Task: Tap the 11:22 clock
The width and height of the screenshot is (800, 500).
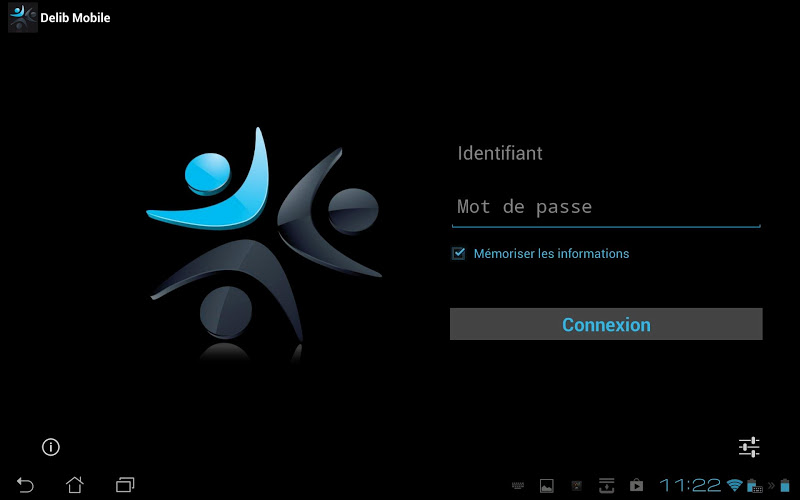Action: (690, 485)
